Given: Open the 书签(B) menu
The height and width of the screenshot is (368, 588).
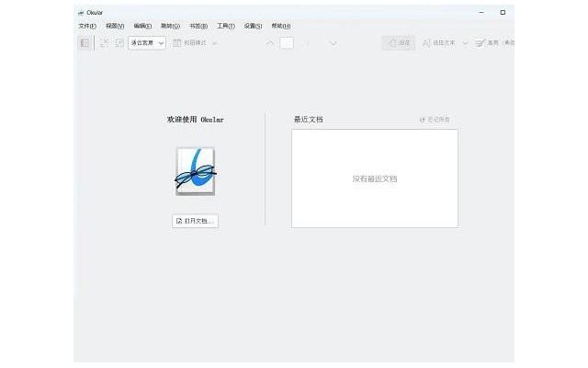Looking at the screenshot, I should (198, 26).
